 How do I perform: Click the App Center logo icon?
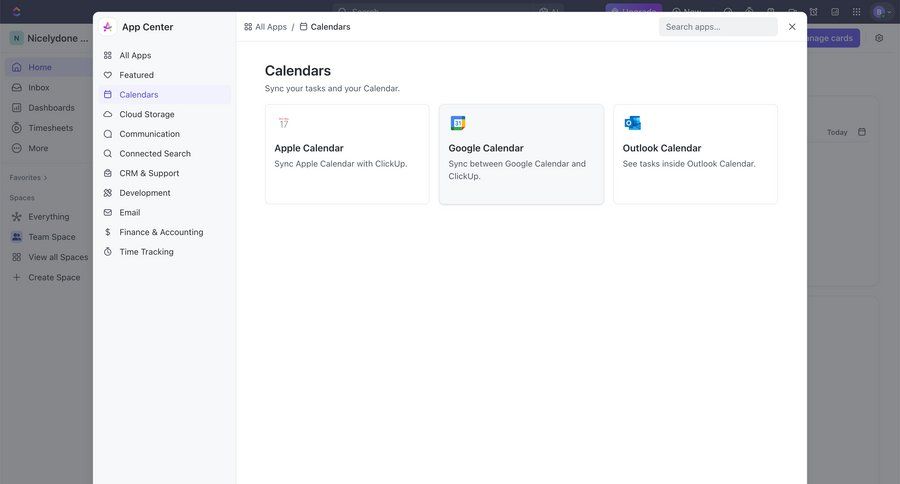tap(108, 27)
